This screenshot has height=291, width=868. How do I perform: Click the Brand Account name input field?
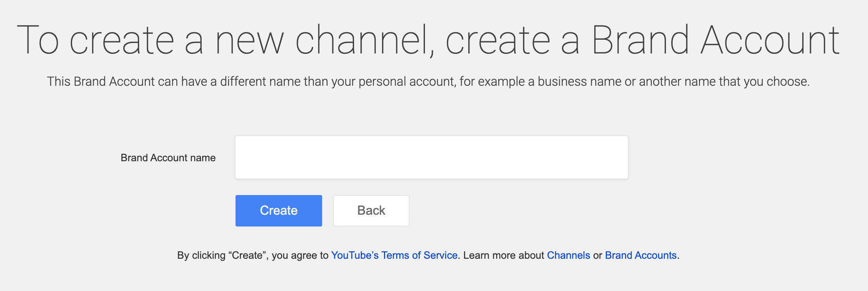coord(431,157)
